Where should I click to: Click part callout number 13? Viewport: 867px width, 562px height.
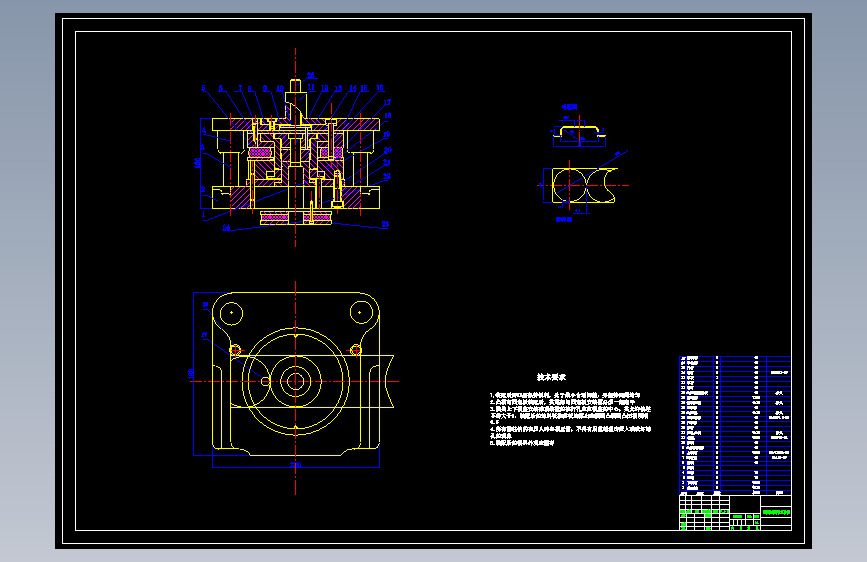[x=338, y=89]
